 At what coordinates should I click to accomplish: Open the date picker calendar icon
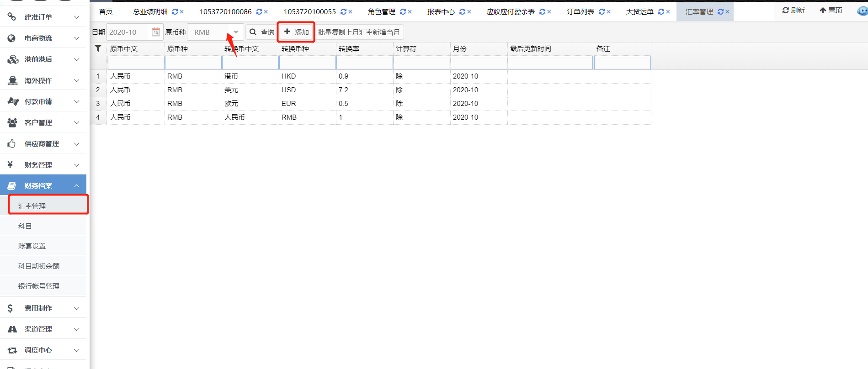point(156,32)
